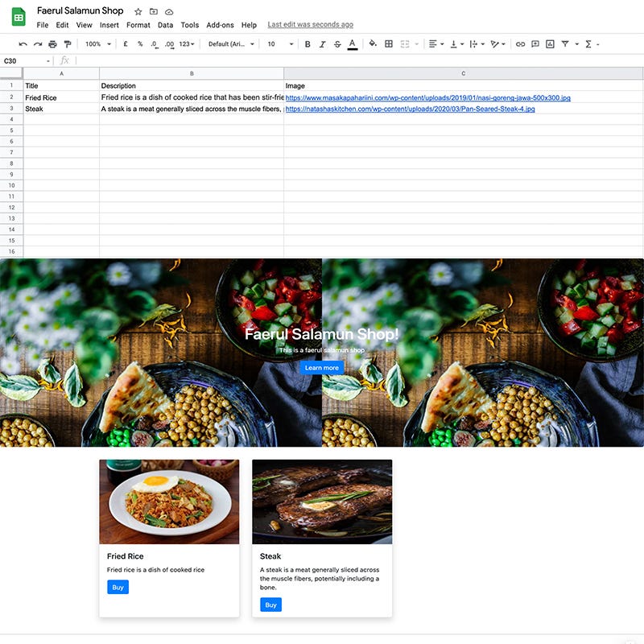Toggle strikethrough formatting

point(338,44)
